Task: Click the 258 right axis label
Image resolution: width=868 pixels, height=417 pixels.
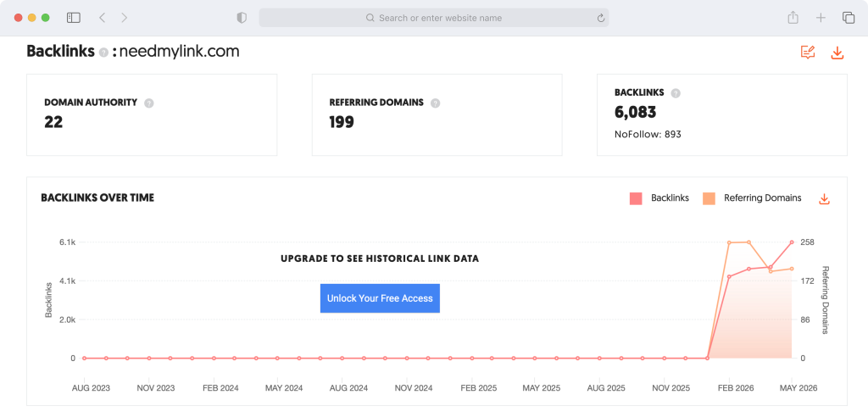Action: click(807, 242)
